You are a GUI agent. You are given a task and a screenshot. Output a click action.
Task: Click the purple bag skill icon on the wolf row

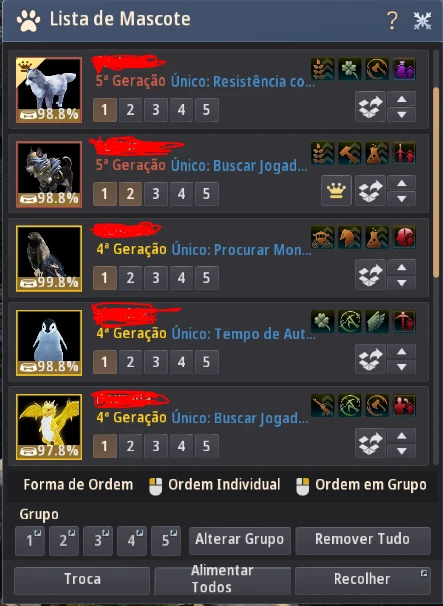[x=404, y=69]
